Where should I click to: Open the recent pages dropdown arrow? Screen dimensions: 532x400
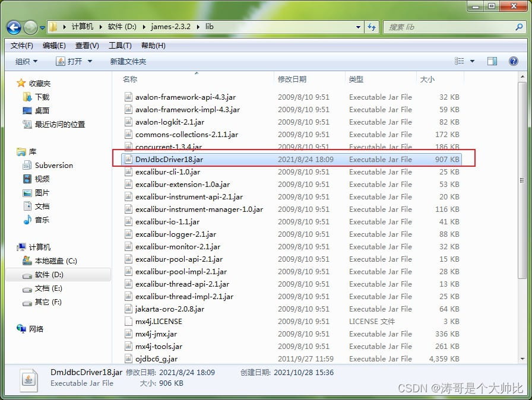pyautogui.click(x=42, y=28)
